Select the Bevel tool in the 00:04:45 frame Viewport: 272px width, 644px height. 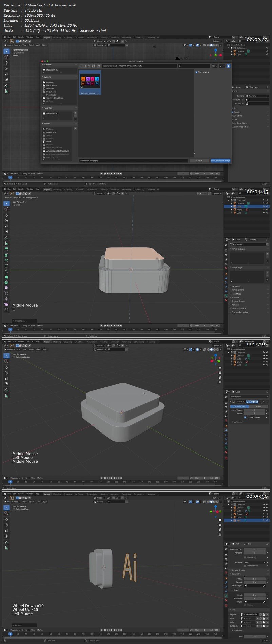tap(6, 260)
